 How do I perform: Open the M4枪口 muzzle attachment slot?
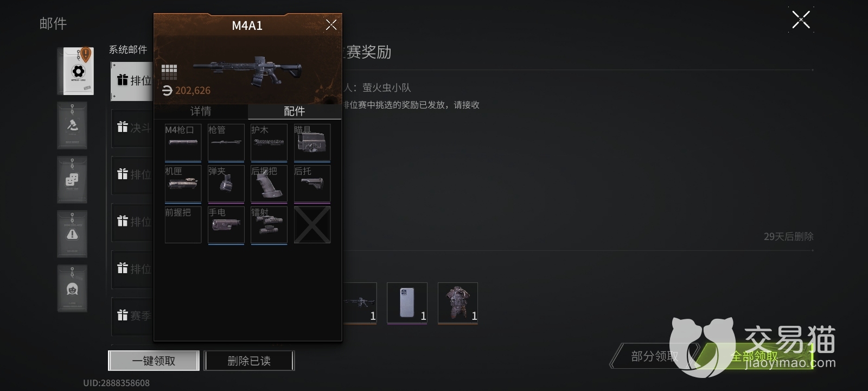(183, 143)
